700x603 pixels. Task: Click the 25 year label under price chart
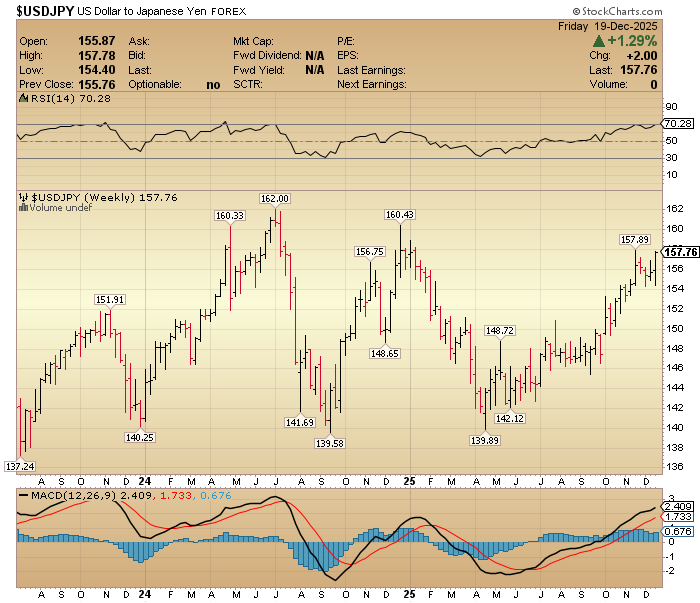(x=409, y=482)
